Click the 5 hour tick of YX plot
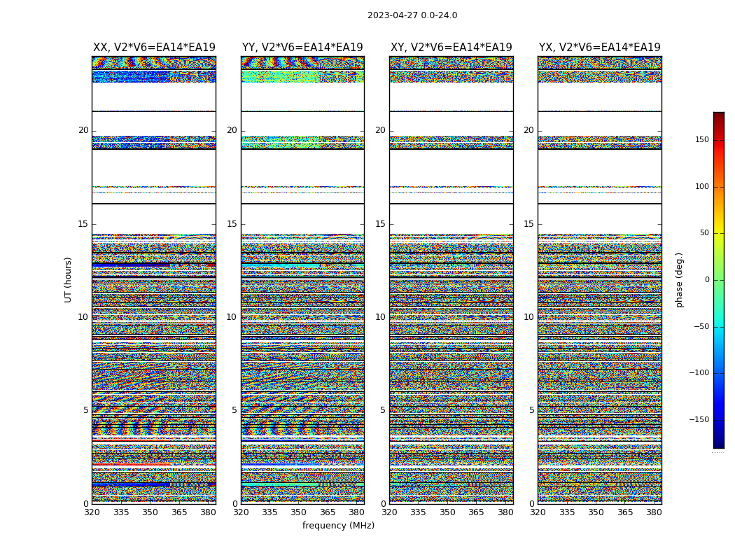The width and height of the screenshot is (735, 560). [531, 410]
